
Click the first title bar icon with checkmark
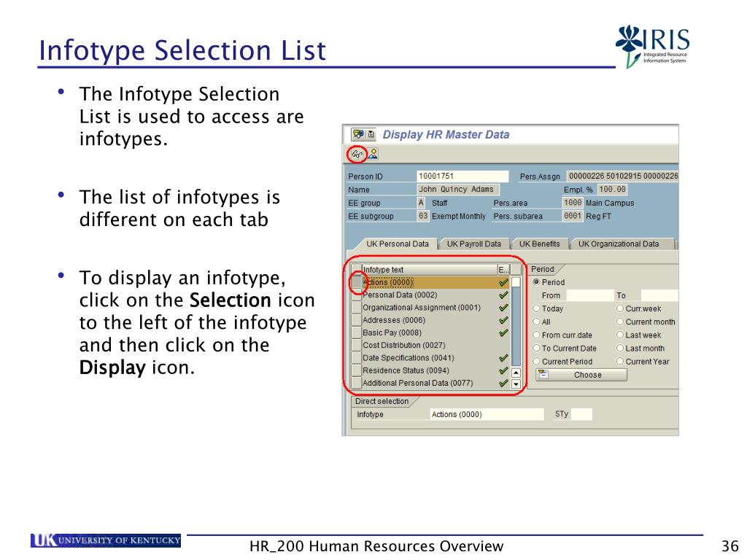(357, 134)
